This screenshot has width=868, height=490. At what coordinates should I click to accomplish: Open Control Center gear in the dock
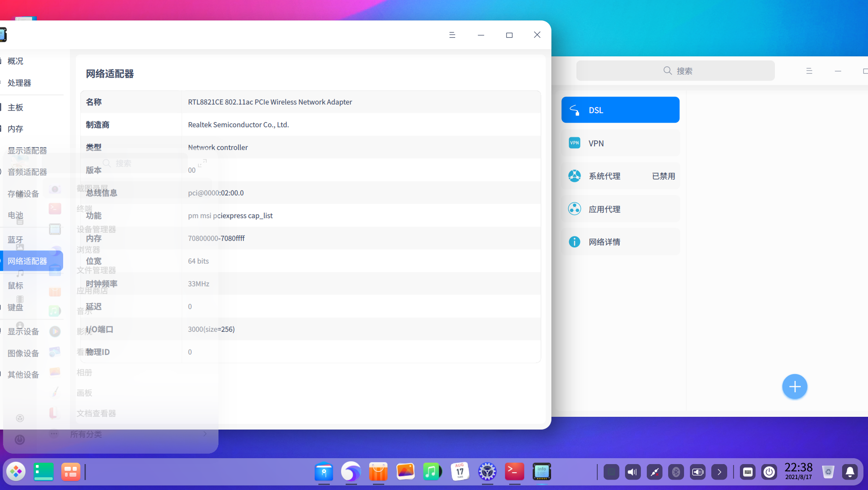487,472
